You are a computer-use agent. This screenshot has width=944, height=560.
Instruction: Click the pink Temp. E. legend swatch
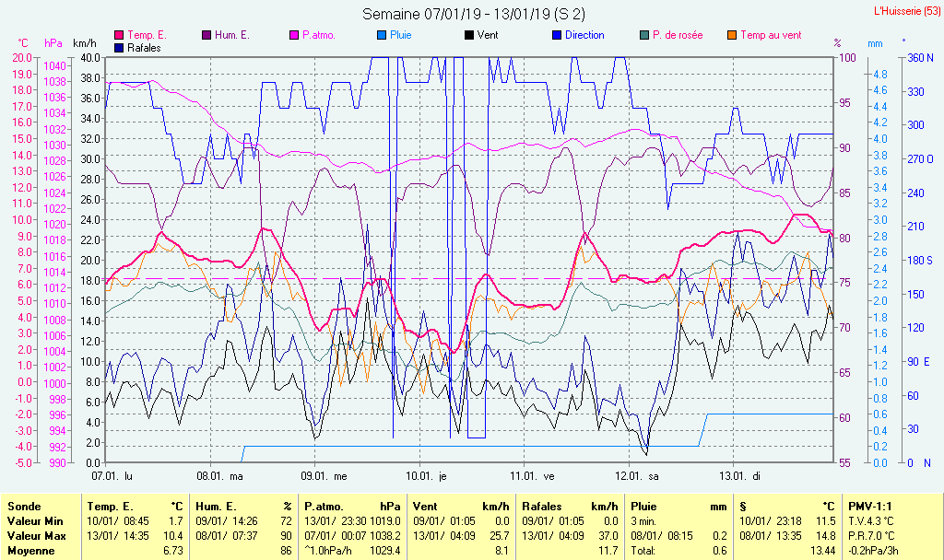point(119,35)
